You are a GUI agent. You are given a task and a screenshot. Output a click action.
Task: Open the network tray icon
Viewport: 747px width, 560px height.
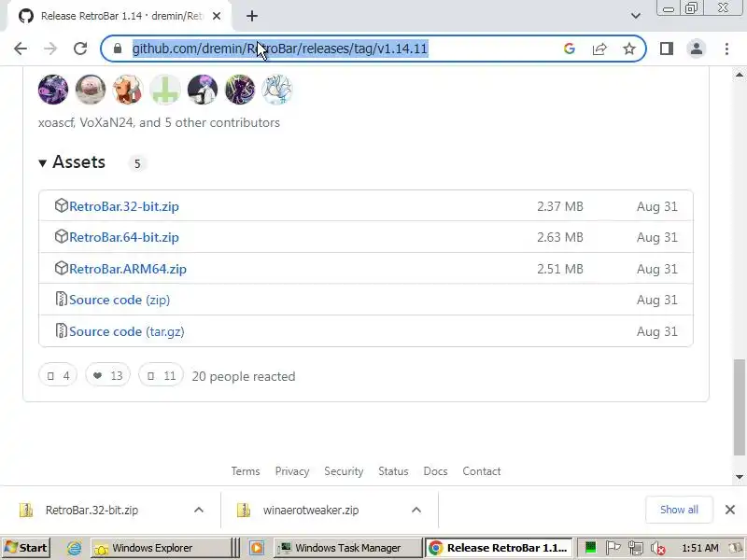pyautogui.click(x=635, y=548)
